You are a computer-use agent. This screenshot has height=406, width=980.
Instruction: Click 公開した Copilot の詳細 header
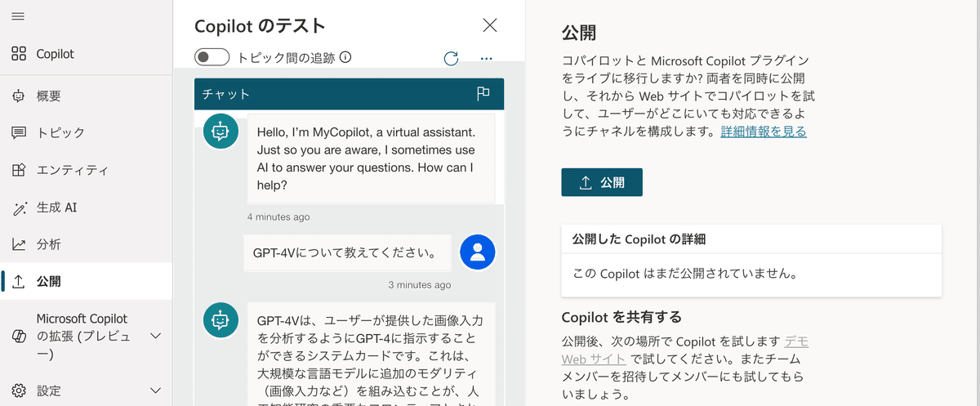tap(639, 239)
